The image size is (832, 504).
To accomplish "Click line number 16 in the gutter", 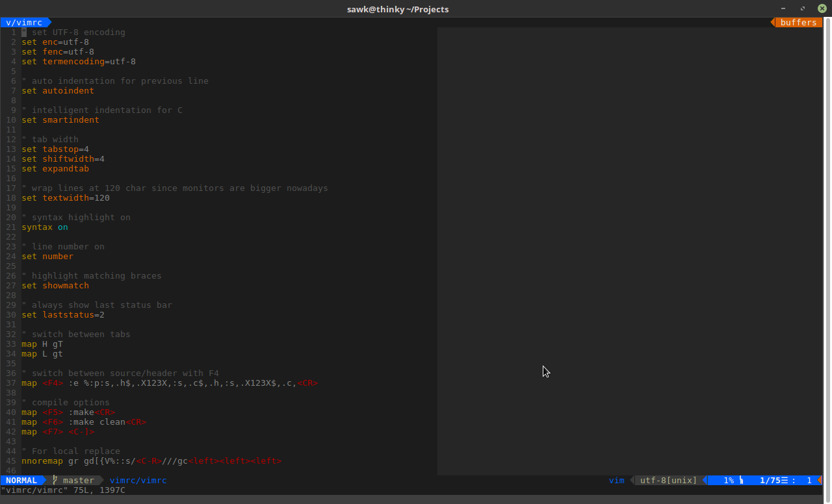I will (11, 179).
